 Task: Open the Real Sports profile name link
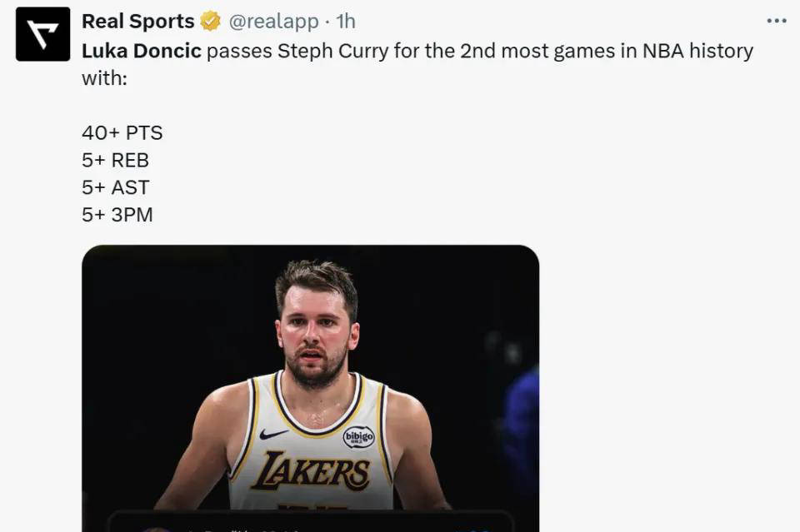(x=137, y=22)
